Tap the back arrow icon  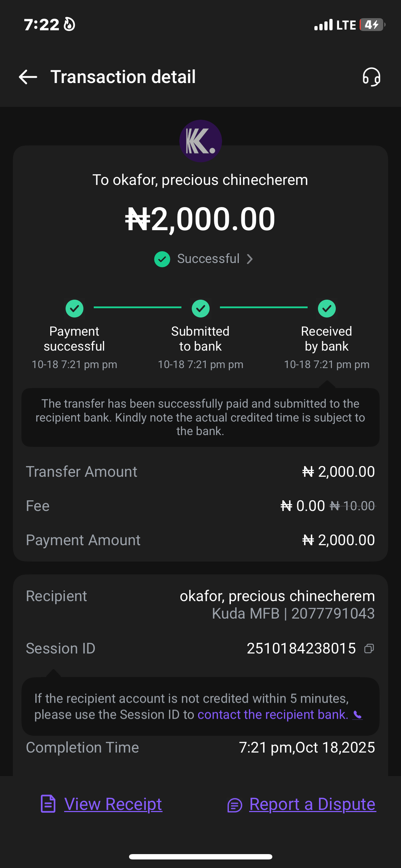click(x=28, y=77)
